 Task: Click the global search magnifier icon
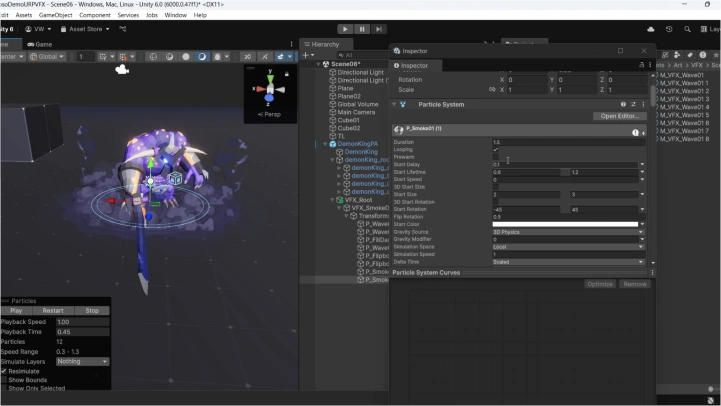point(687,29)
